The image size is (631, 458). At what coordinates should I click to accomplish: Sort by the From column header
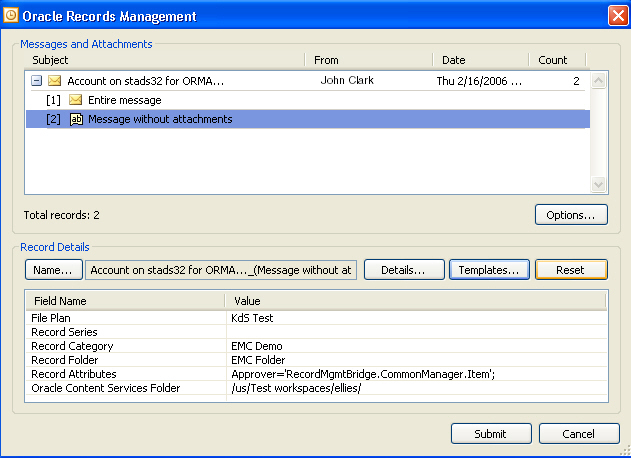[369, 60]
